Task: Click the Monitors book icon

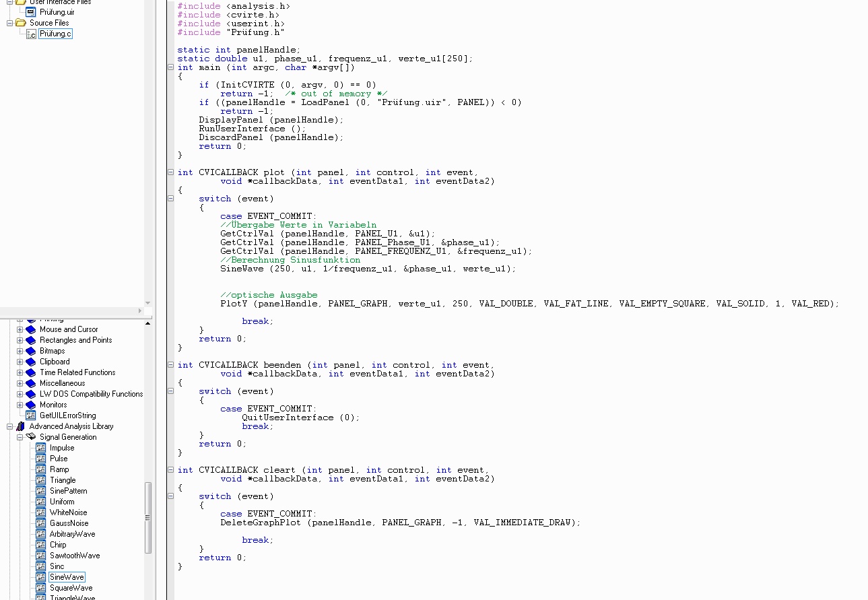Action: (30, 405)
